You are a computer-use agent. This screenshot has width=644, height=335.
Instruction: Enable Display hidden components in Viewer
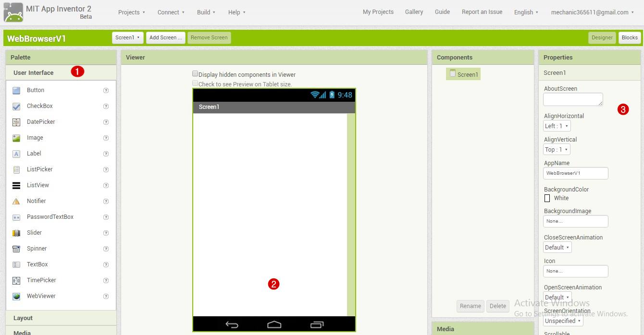pos(195,74)
